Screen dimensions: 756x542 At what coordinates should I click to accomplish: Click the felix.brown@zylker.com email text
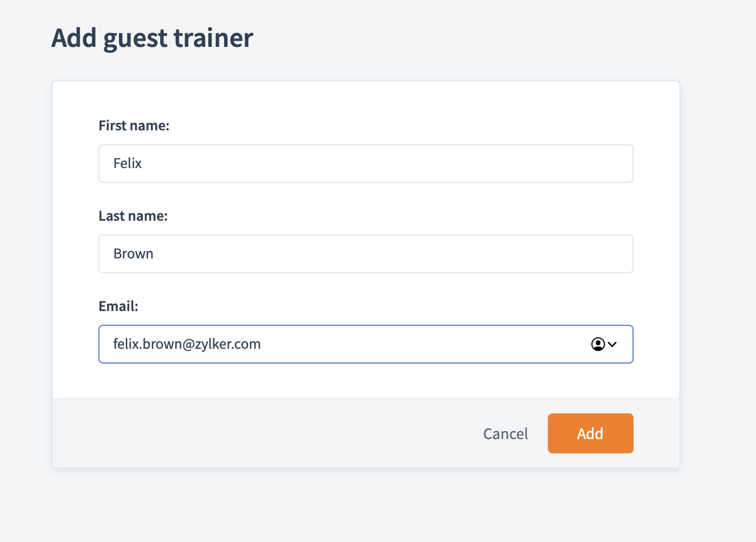187,344
